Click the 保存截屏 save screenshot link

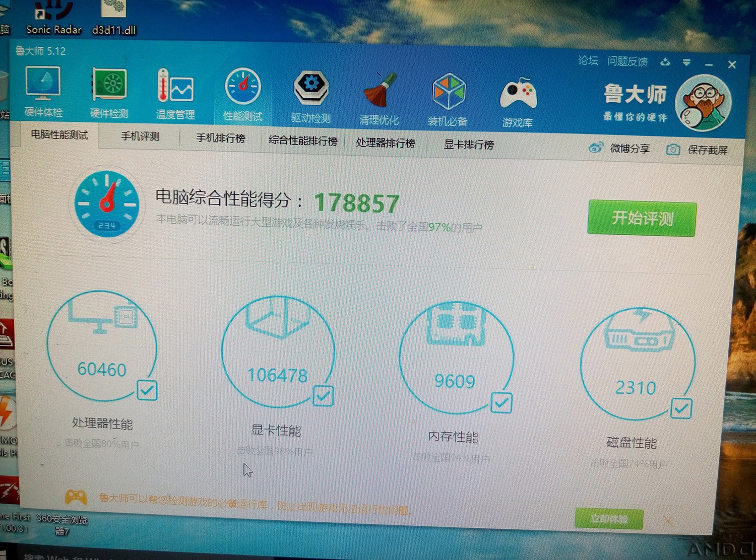[x=708, y=150]
